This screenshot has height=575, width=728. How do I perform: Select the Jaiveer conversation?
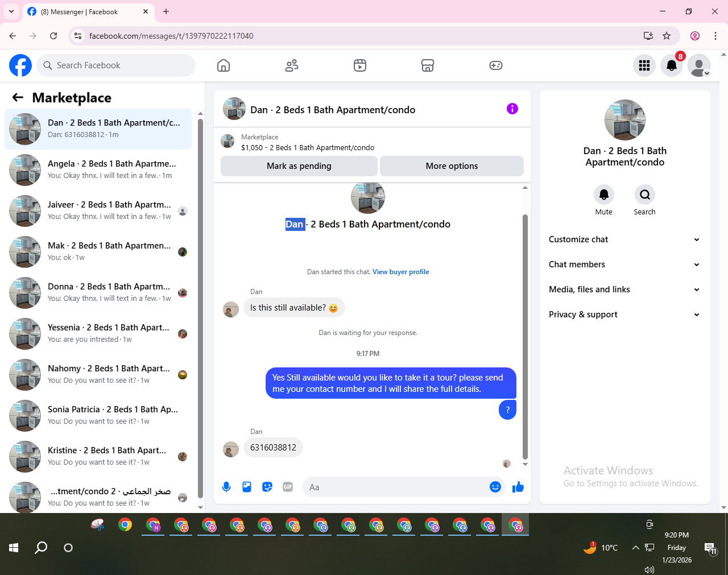(x=98, y=211)
